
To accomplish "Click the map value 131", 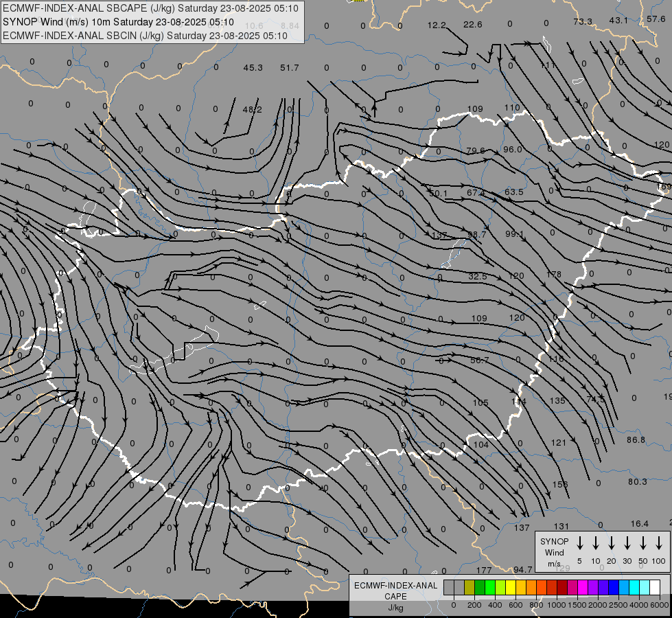I will [x=561, y=526].
